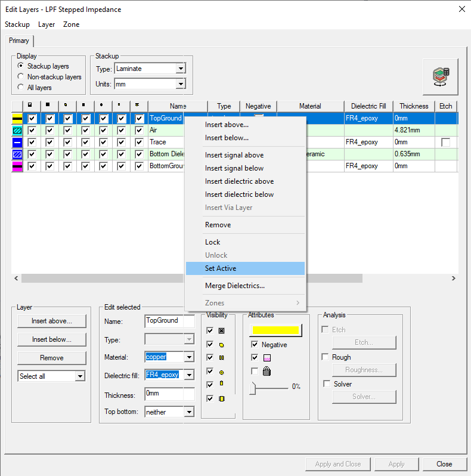471x476 pixels.
Task: Click the Thickness column header
Action: tap(414, 106)
